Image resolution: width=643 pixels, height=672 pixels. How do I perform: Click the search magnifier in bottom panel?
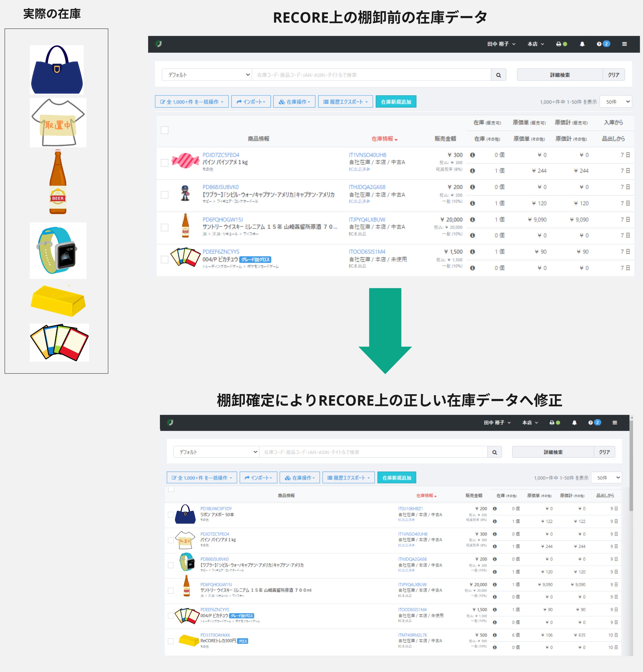494,452
